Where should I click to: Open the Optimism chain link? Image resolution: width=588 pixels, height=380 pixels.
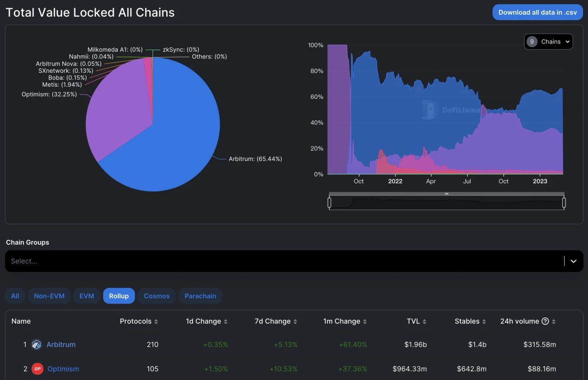(x=63, y=369)
